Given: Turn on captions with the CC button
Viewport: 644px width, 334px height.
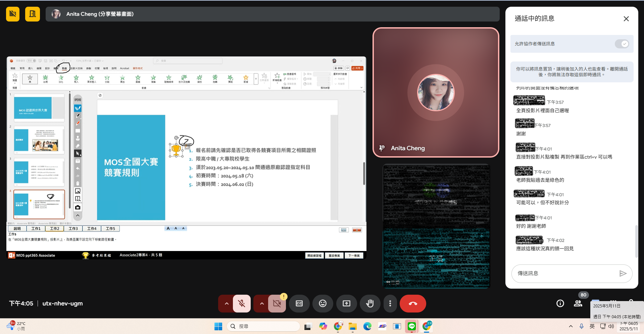Looking at the screenshot, I should 299,303.
